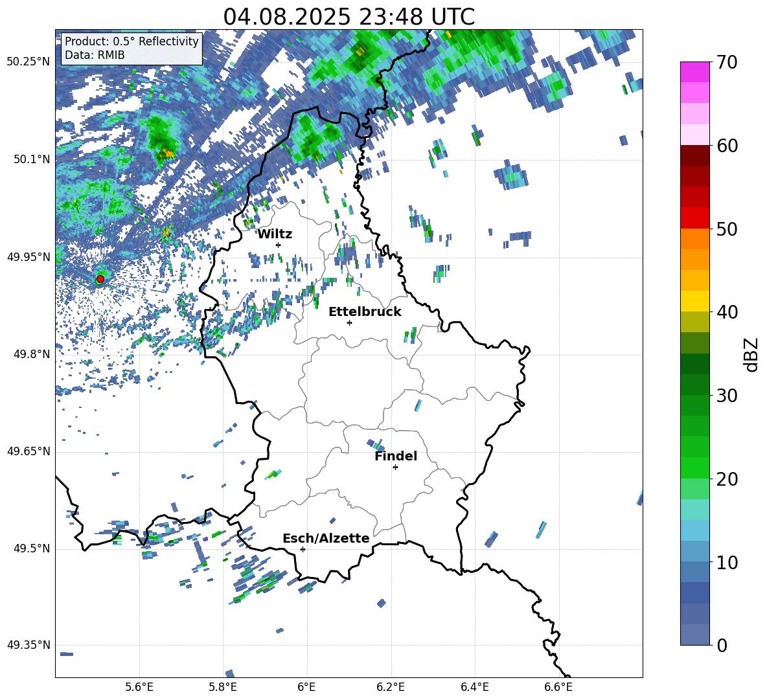Viewport: 767px width, 700px height.
Task: Click the colorbar tick label 20
Action: [727, 479]
